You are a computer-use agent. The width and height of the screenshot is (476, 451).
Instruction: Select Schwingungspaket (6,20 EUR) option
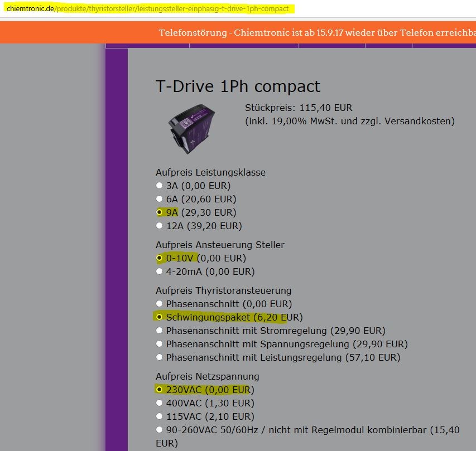coord(160,317)
